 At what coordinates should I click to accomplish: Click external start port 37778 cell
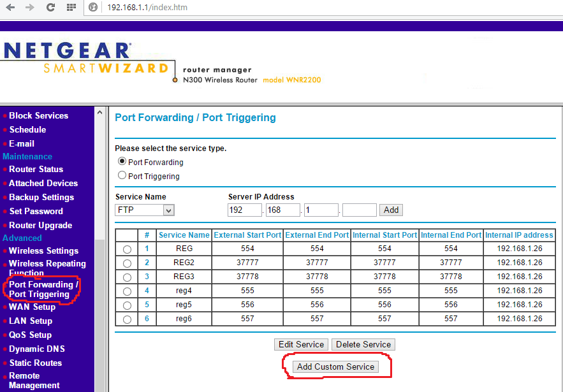247,277
